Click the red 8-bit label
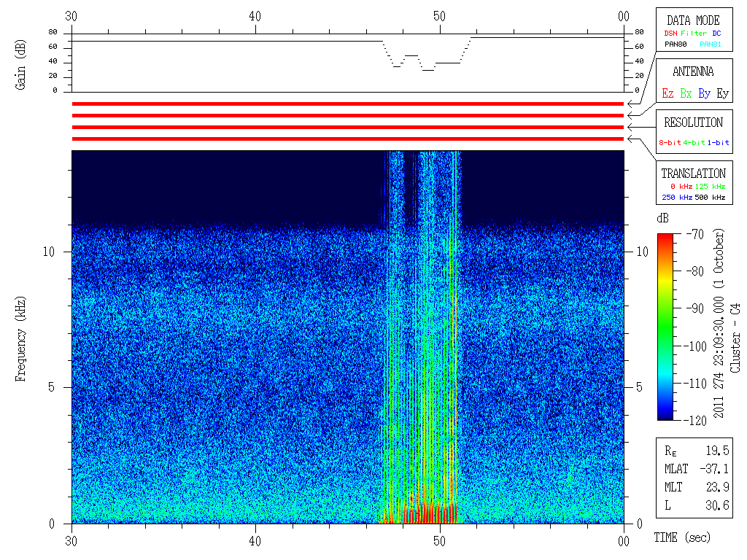Viewport: 747px width, 560px height. [670, 142]
